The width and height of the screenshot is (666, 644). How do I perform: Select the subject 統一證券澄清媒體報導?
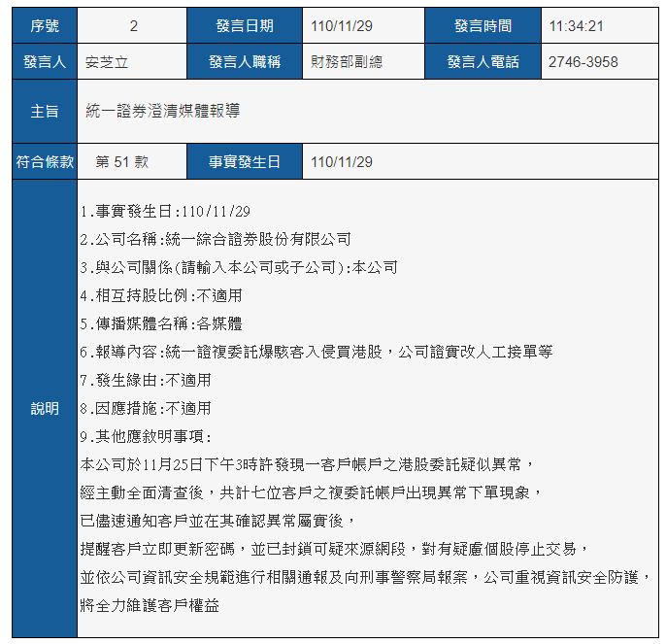click(x=163, y=111)
